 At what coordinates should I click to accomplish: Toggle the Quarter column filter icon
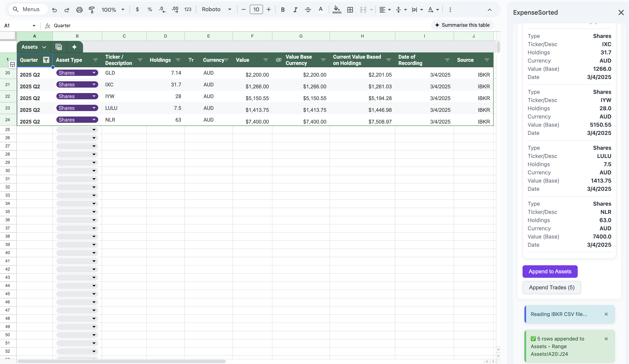[46, 60]
